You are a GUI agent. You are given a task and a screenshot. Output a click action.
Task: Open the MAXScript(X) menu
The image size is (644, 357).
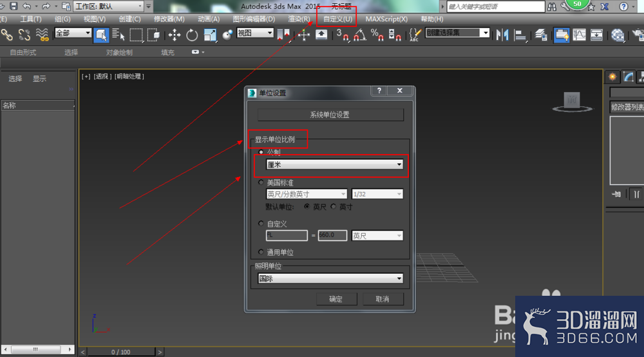click(x=386, y=19)
